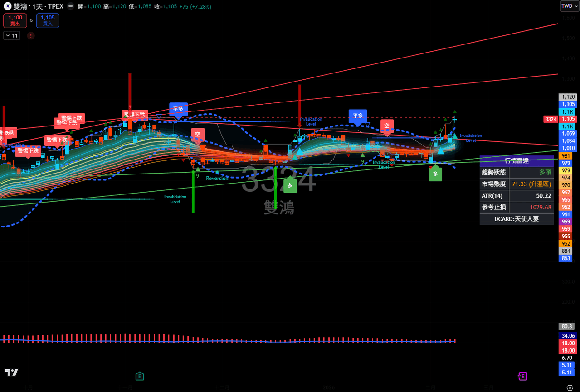The image size is (580, 392).
Task: Click the orange 981 price label
Action: 566,155
